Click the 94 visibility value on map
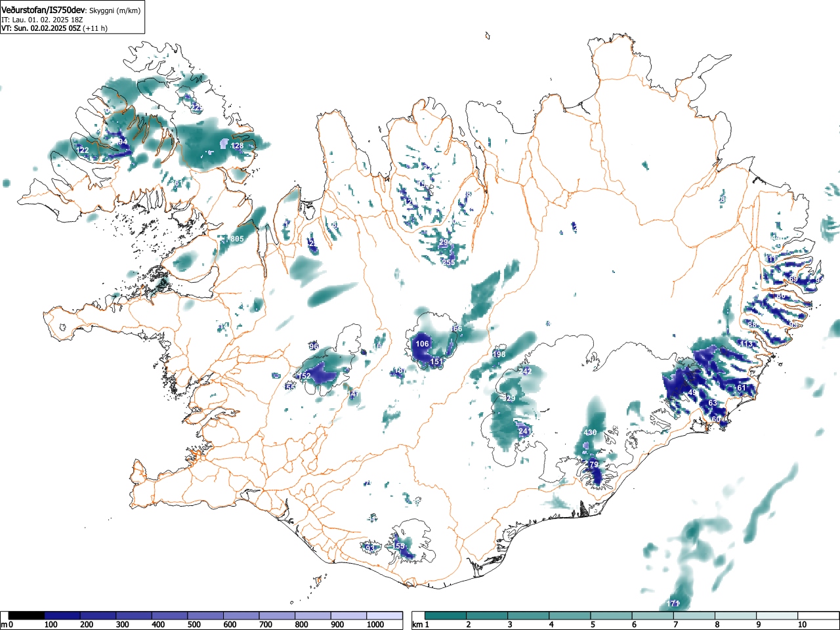This screenshot has width=840, height=630. (x=123, y=142)
